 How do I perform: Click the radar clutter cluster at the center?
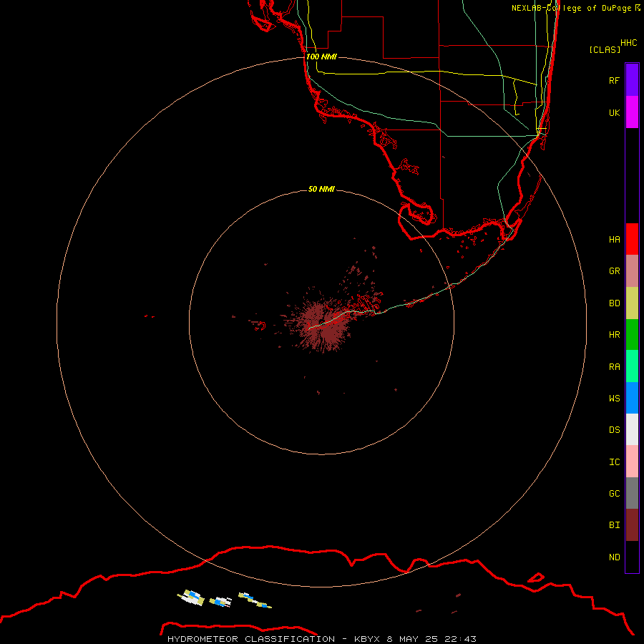coord(323,326)
